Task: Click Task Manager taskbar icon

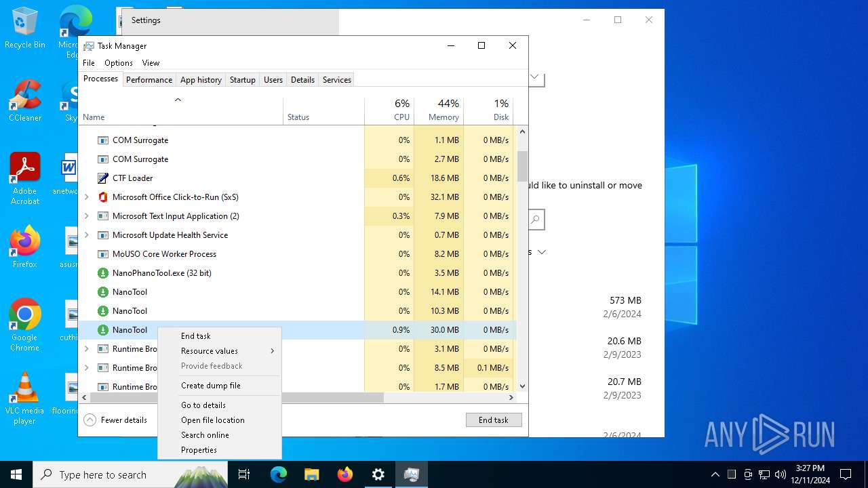Action: click(x=411, y=474)
